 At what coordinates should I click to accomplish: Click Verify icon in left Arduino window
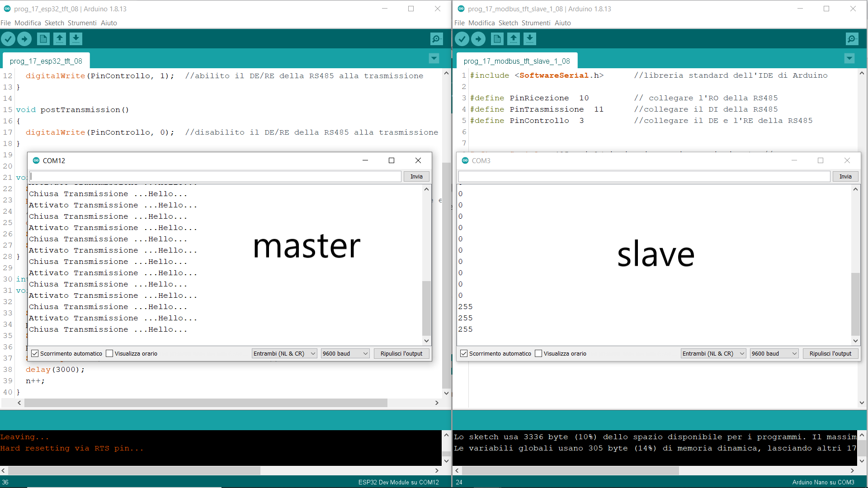point(8,39)
